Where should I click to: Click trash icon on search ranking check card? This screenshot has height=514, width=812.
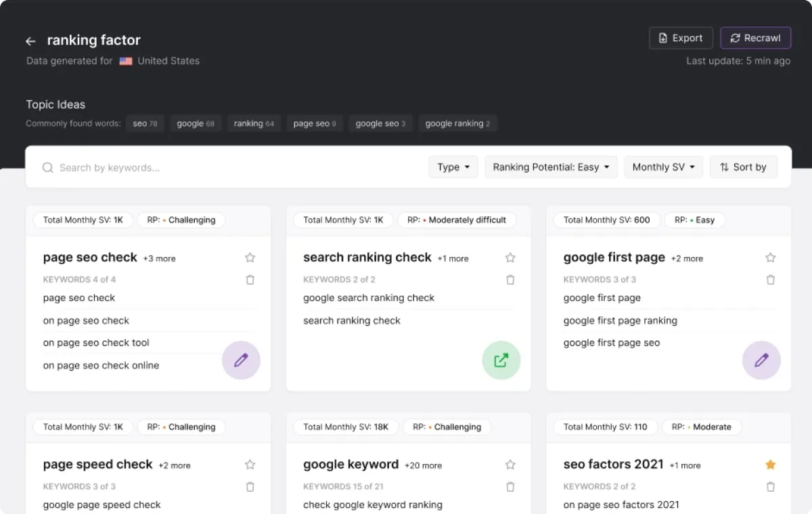510,279
